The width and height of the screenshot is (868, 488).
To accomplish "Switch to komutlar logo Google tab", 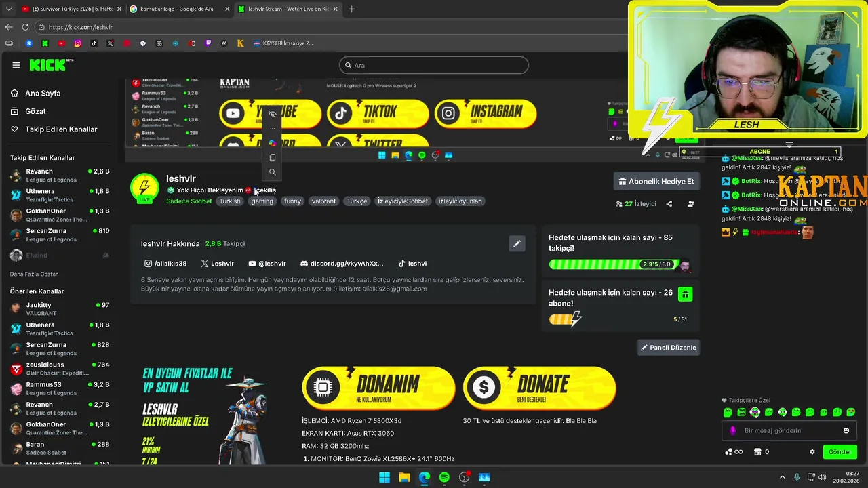I will click(x=178, y=9).
